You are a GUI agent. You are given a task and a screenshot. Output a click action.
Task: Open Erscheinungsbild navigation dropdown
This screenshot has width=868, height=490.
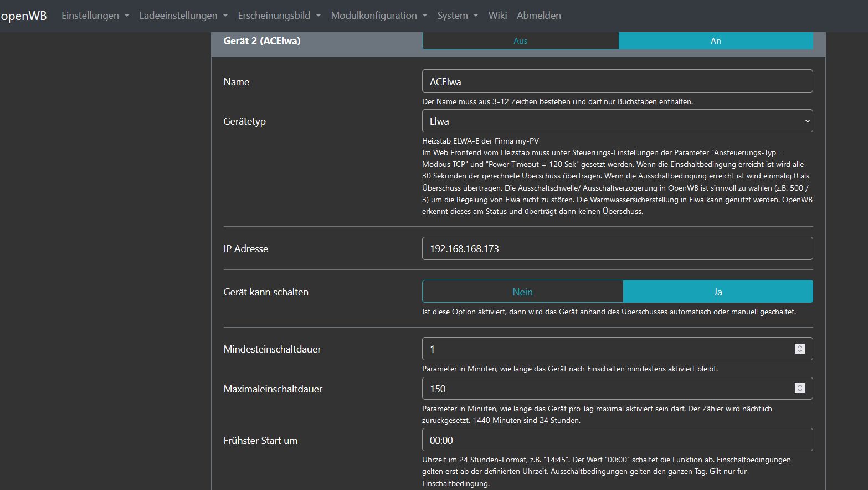coord(279,16)
